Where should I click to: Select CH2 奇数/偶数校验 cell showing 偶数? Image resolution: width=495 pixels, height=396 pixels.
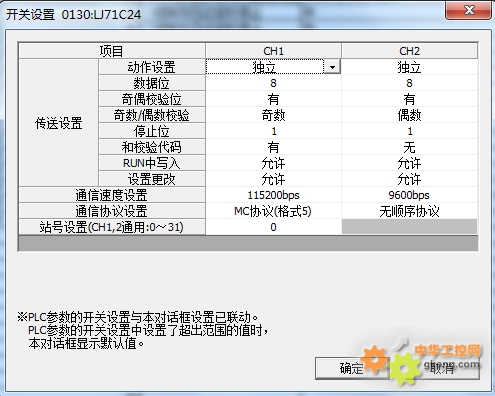click(x=409, y=115)
